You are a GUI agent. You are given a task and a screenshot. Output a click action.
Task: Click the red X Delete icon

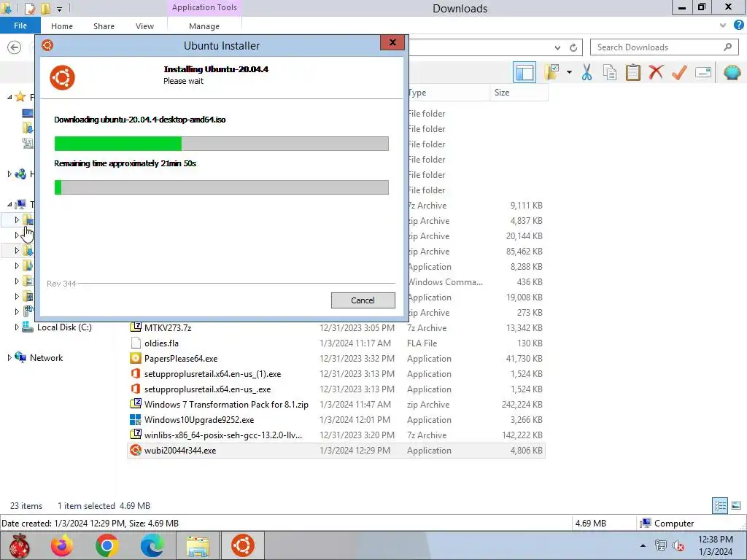click(x=656, y=72)
